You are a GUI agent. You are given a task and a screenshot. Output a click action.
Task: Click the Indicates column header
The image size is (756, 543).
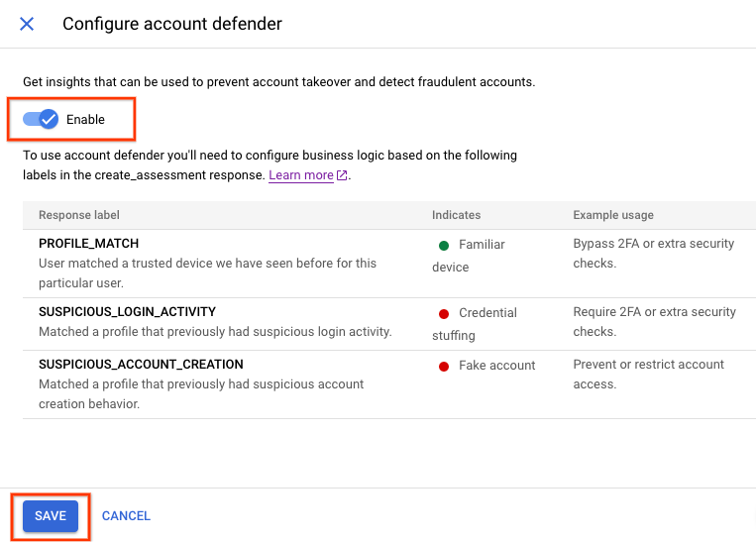tap(456, 215)
